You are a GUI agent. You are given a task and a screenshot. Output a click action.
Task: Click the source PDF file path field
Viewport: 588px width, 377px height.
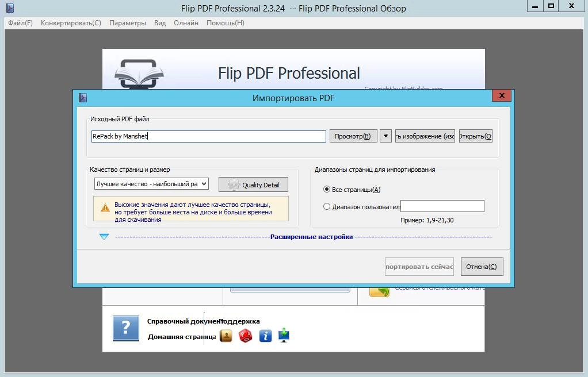(x=208, y=136)
